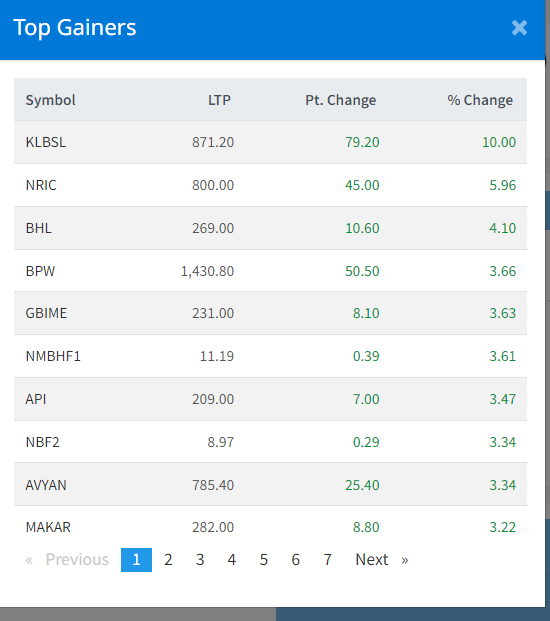The width and height of the screenshot is (550, 621).
Task: Click the Pt. Change column header
Action: (x=341, y=100)
